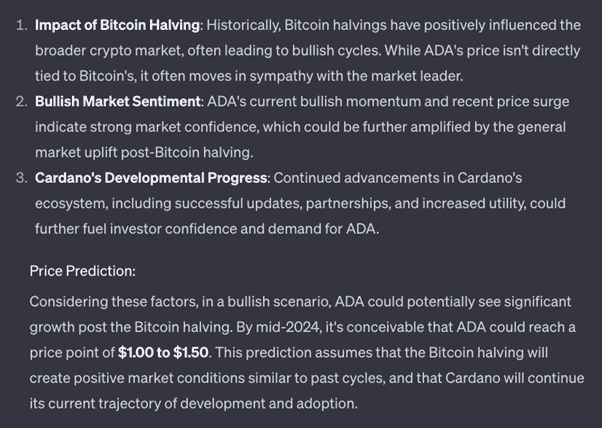Click the 'Impact of Bitcoin Halving' heading
Image resolution: width=602 pixels, height=428 pixels.
117,25
